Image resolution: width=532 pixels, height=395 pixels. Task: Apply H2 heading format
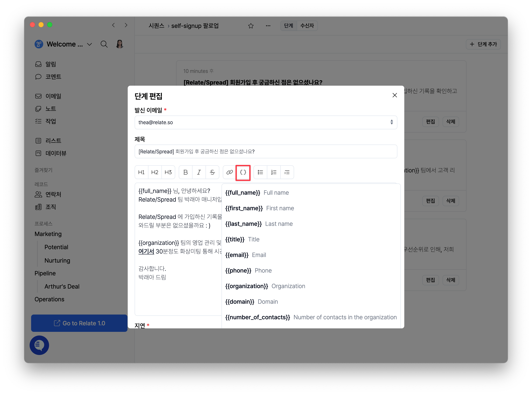click(155, 172)
